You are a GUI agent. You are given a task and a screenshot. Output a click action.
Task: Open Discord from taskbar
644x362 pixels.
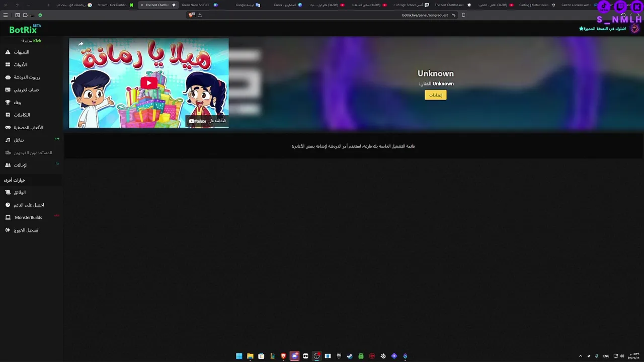pos(294,356)
